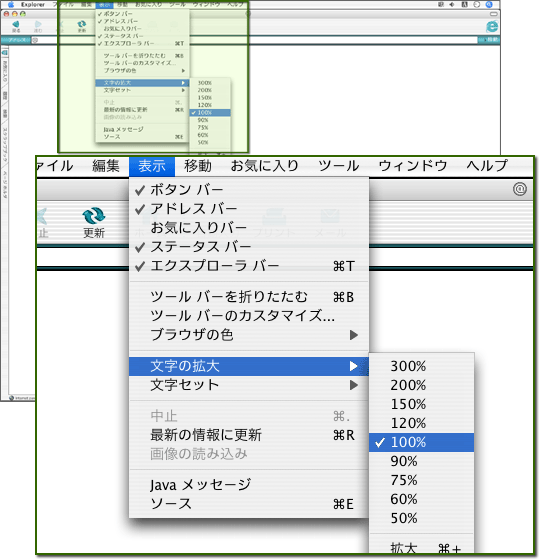Select 50% in the enlarged zoom submenu

tap(422, 518)
